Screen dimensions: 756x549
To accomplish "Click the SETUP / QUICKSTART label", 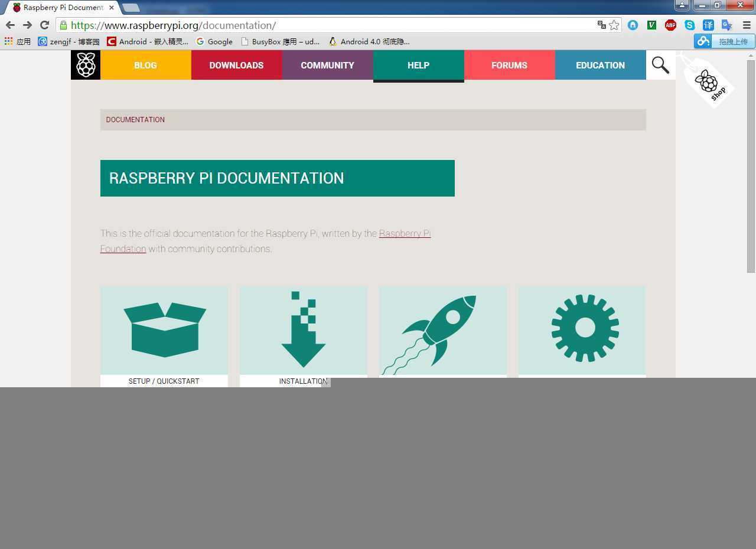I will pos(164,381).
